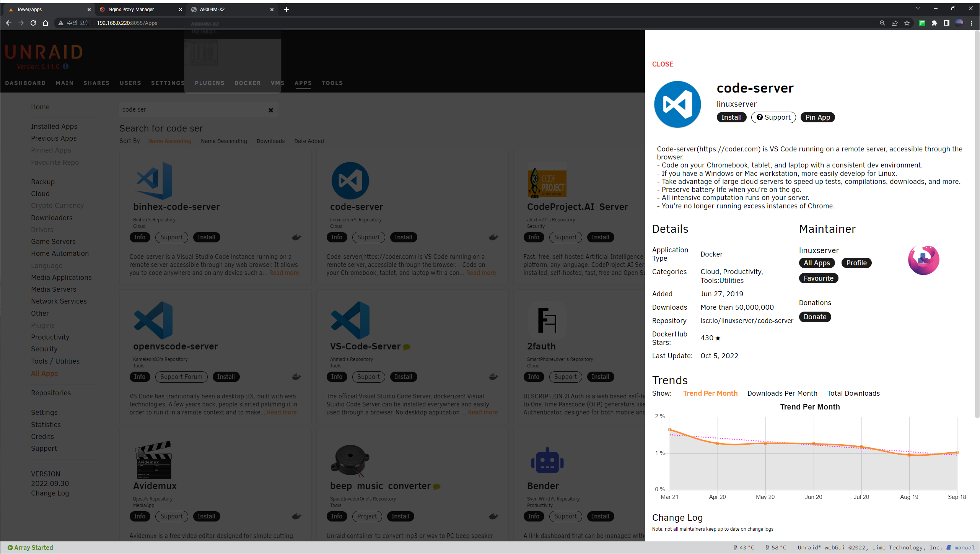
Task: Sort results by Downloads
Action: pyautogui.click(x=270, y=141)
